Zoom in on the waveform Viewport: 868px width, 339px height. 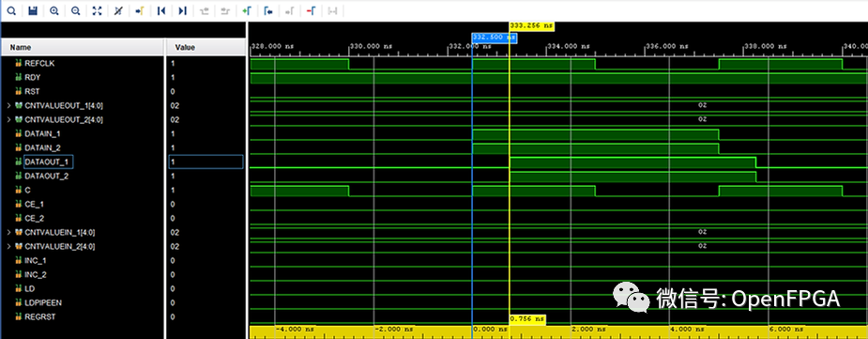click(x=54, y=10)
